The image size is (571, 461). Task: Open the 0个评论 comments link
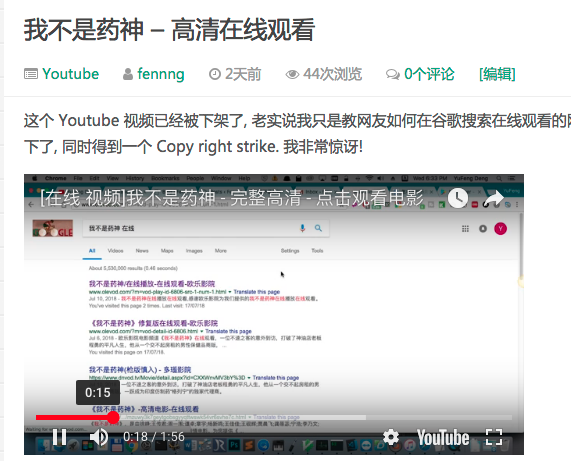[429, 74]
